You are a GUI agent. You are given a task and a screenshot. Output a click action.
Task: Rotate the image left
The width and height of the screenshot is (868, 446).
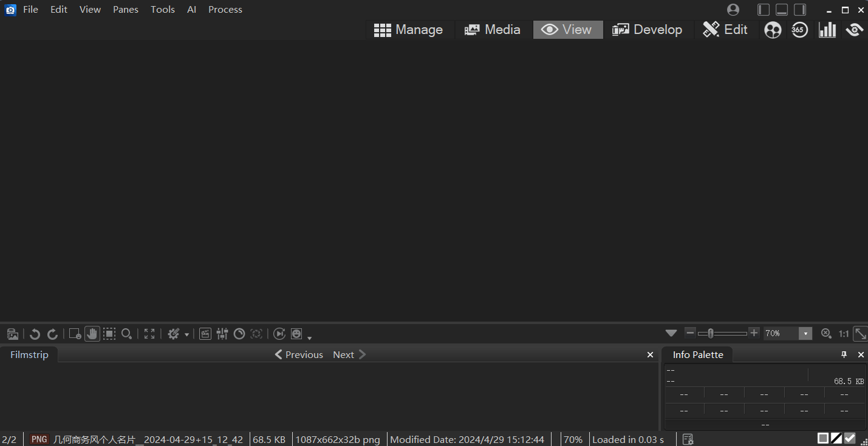pyautogui.click(x=35, y=334)
